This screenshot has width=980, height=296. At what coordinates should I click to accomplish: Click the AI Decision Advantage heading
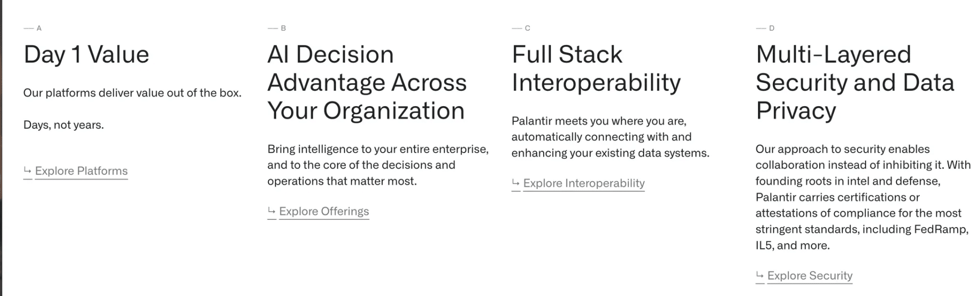367,82
